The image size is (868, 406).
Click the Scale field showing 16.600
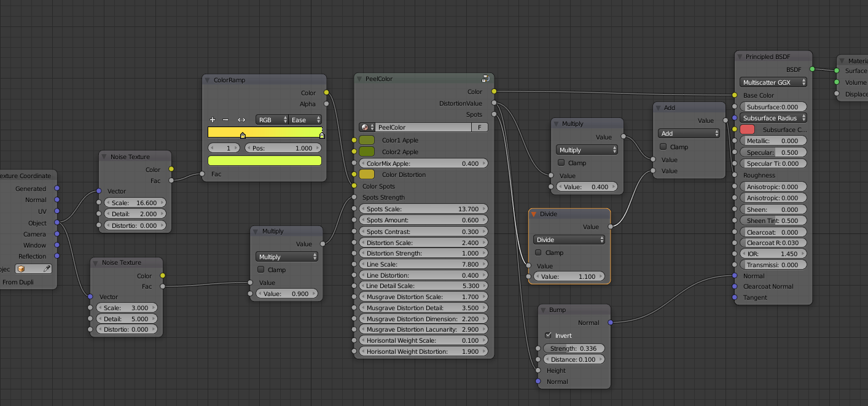pyautogui.click(x=135, y=203)
